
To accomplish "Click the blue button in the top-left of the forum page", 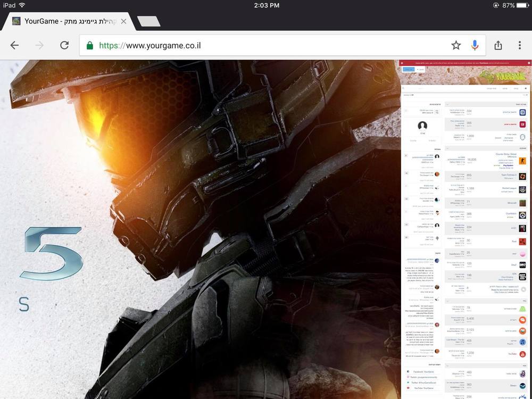I will (x=408, y=69).
